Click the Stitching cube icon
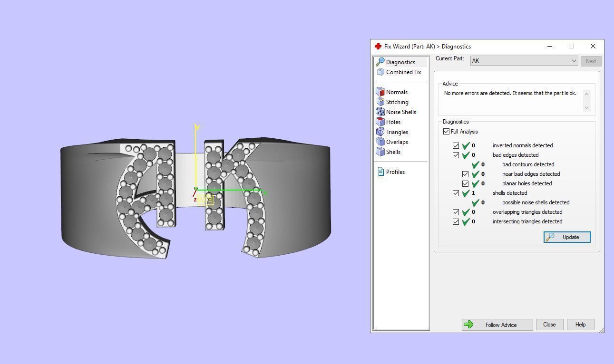The width and height of the screenshot is (614, 364). click(380, 102)
